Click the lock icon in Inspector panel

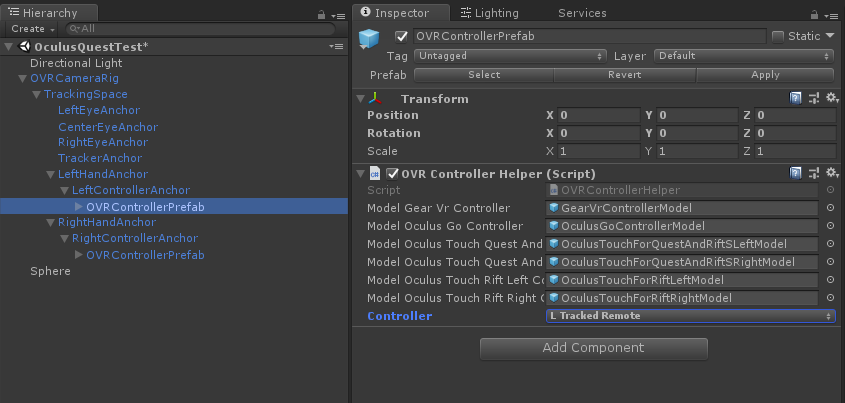[815, 15]
